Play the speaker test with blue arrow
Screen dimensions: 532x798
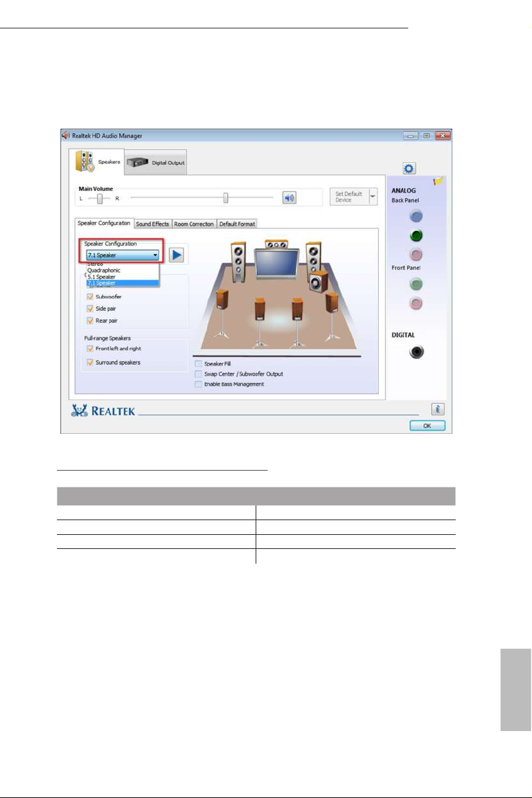point(177,254)
